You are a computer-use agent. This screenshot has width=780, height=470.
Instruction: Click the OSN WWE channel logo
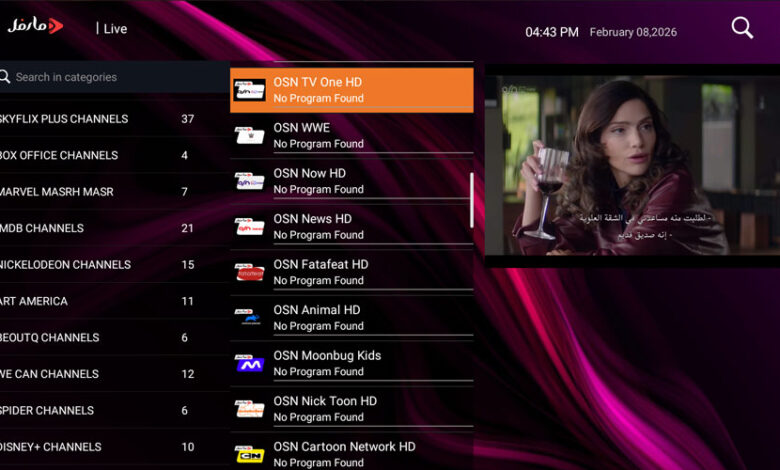click(x=249, y=135)
